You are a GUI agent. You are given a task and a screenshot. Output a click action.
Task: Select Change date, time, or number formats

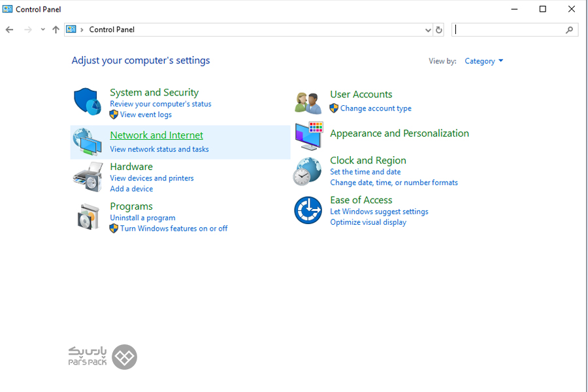click(394, 183)
